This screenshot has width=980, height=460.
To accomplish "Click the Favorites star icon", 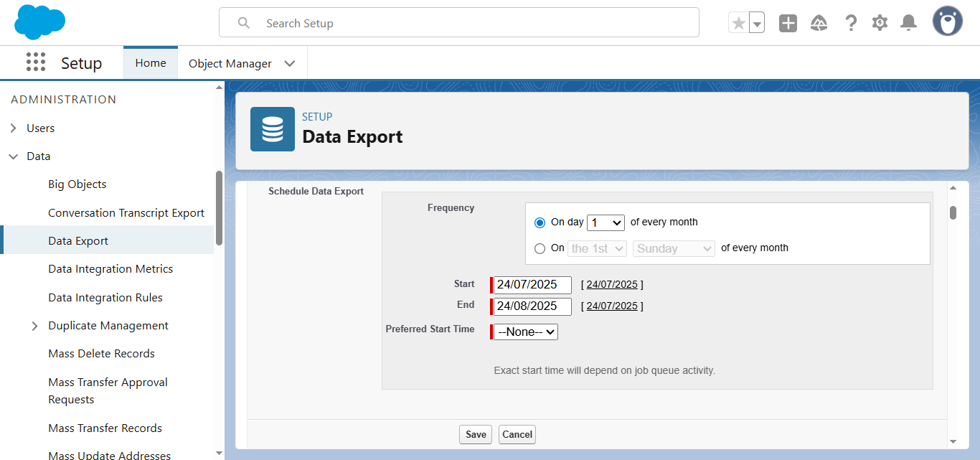I will 738,23.
